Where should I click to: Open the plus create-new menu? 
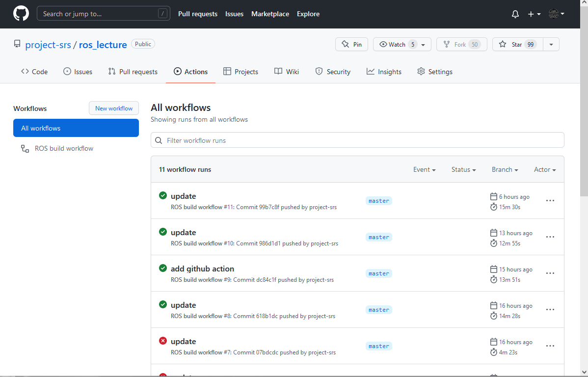point(534,14)
